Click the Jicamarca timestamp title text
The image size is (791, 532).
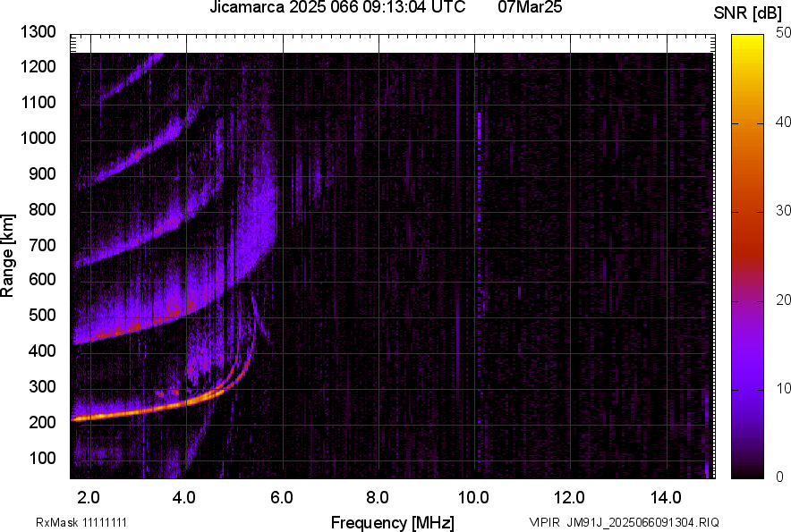337,8
